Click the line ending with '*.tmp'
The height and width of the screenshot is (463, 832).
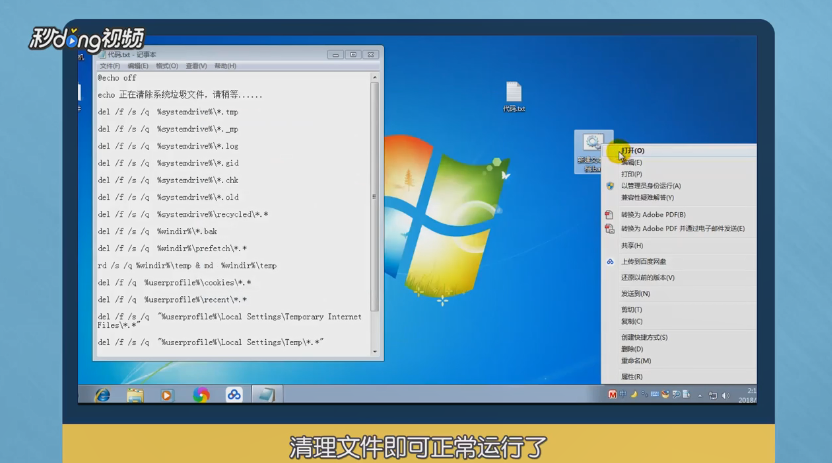(x=168, y=112)
